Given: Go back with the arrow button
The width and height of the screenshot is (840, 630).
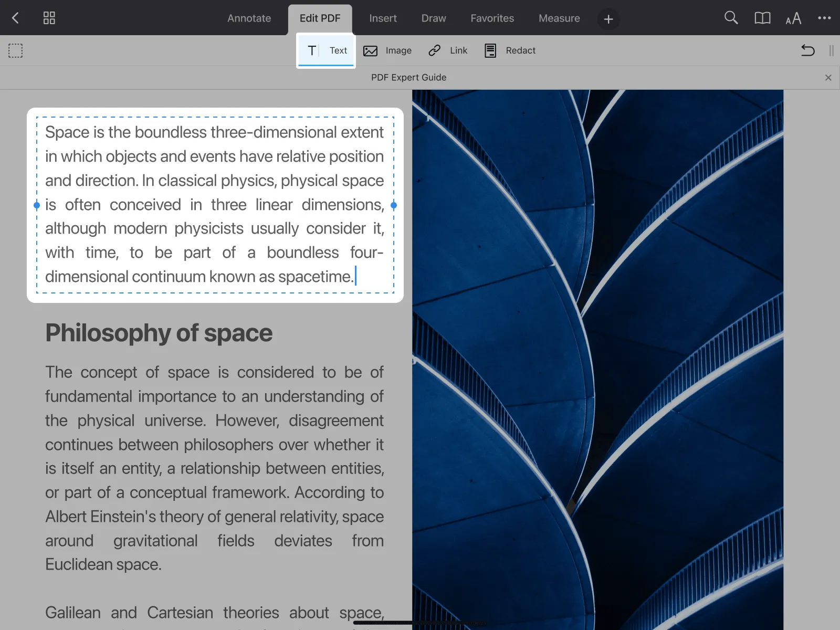Looking at the screenshot, I should [x=15, y=17].
